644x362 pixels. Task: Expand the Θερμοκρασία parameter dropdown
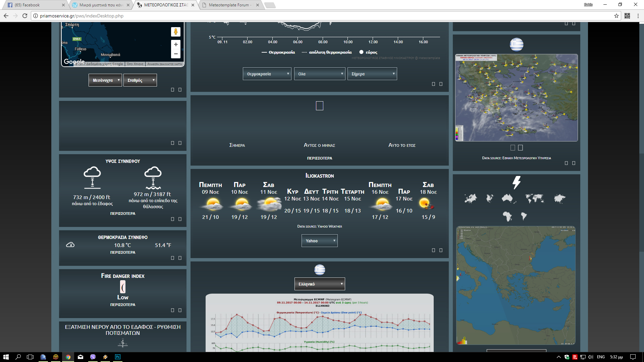tap(267, 74)
